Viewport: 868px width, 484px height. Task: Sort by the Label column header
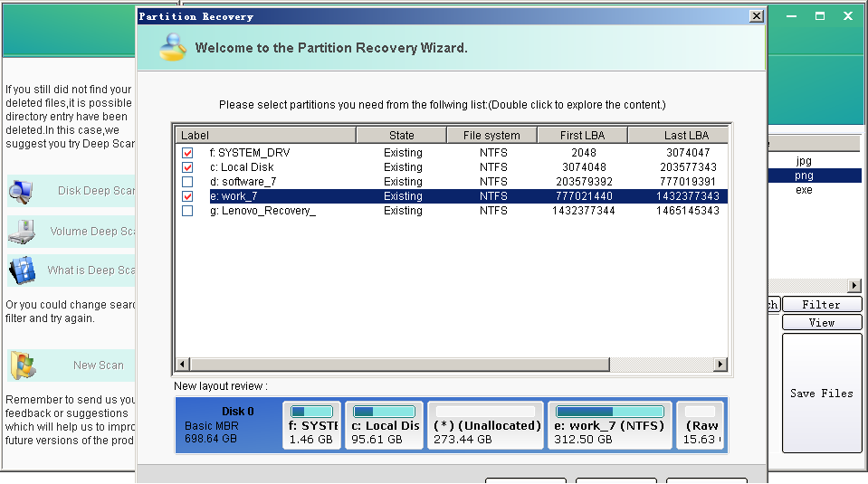coord(266,135)
